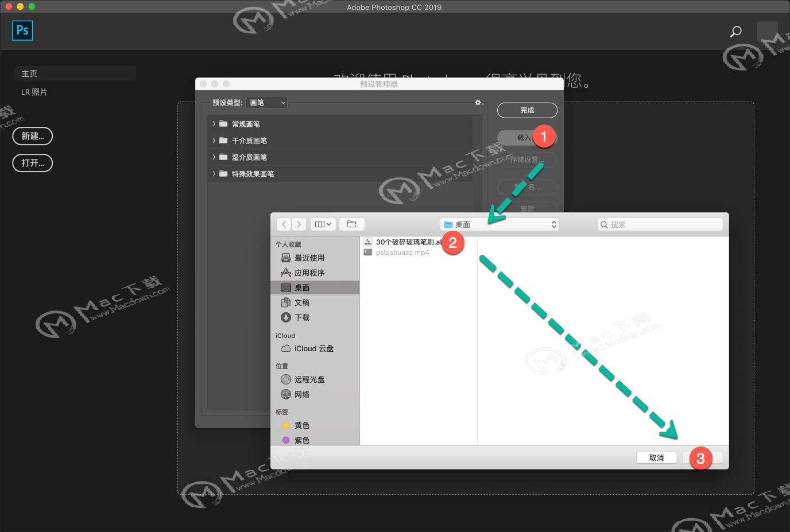This screenshot has width=790, height=532.
Task: Choose the 紫色 tag
Action: pos(315,440)
